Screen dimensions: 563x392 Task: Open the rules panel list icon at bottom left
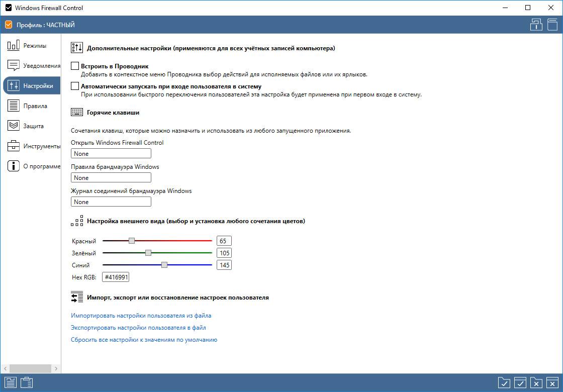pyautogui.click(x=11, y=382)
